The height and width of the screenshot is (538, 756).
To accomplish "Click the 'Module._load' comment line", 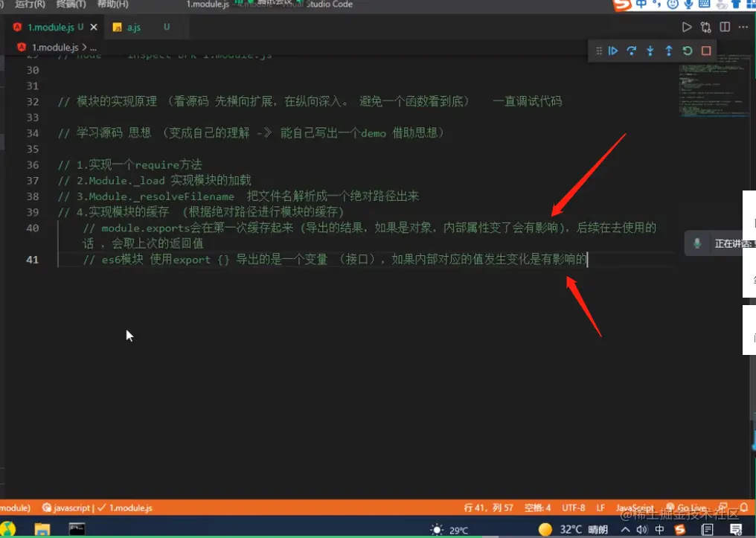I will point(154,181).
